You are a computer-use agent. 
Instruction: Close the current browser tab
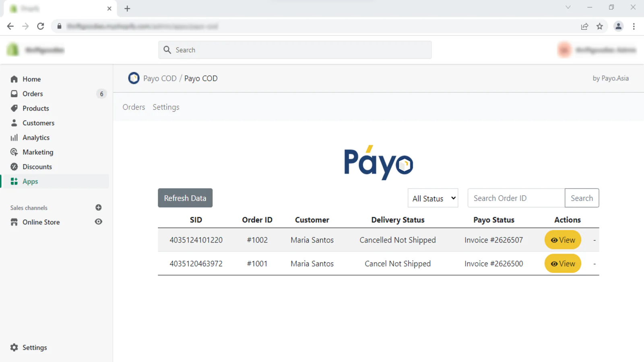(109, 8)
